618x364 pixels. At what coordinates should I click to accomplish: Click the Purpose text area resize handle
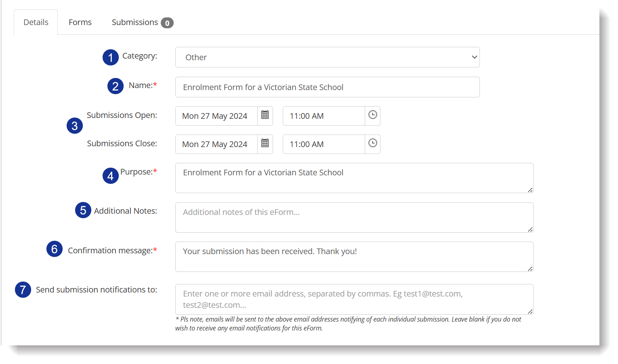point(530,190)
